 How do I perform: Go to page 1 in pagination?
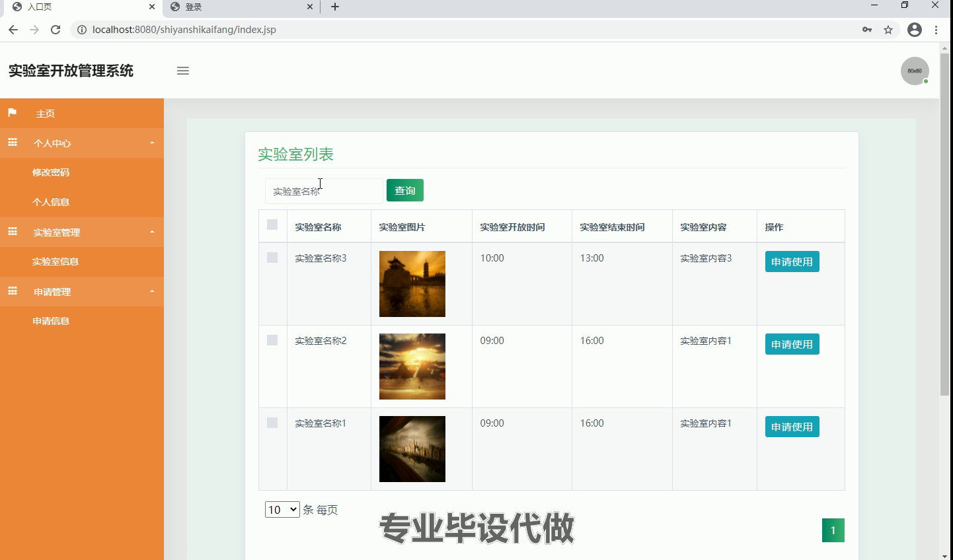point(833,530)
